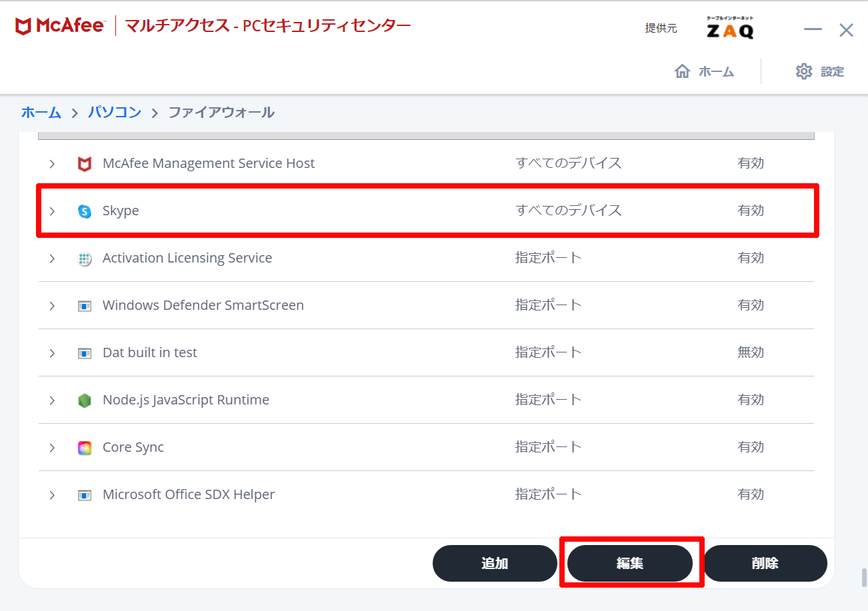This screenshot has width=868, height=611.
Task: Click 指定ポート in Node.js row
Action: pyautogui.click(x=549, y=400)
